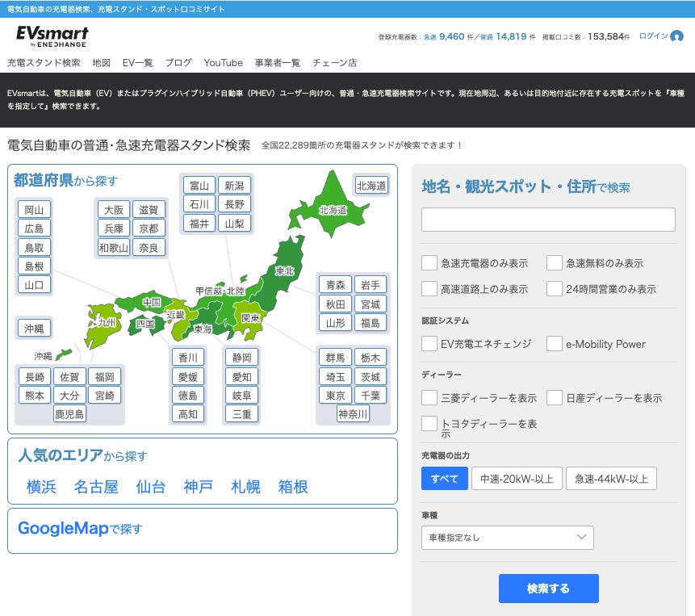The image size is (695, 616).
Task: Choose the 中速-20kW-以上 output option
Action: [517, 479]
